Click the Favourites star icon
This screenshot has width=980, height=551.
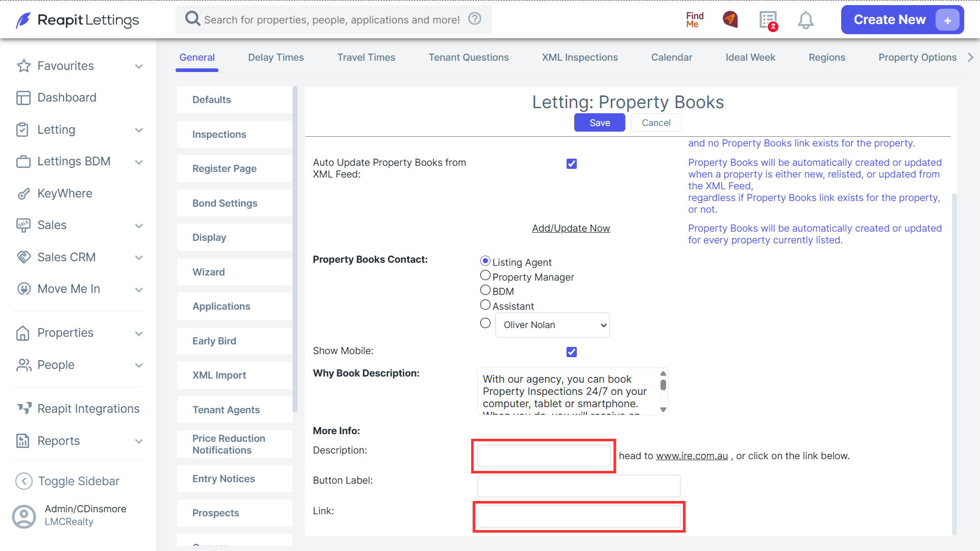coord(23,66)
